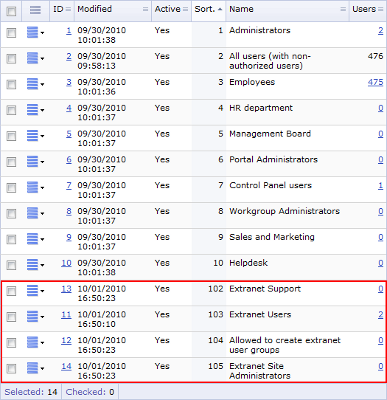The image size is (387, 400).
Task: Check the Sales and Marketing checkbox
Action: click(x=11, y=239)
